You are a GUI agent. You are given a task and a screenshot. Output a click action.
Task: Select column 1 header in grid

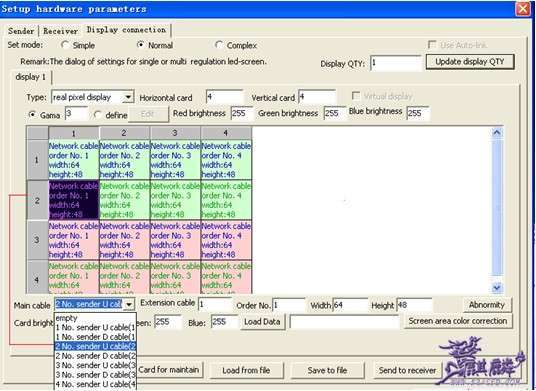73,133
